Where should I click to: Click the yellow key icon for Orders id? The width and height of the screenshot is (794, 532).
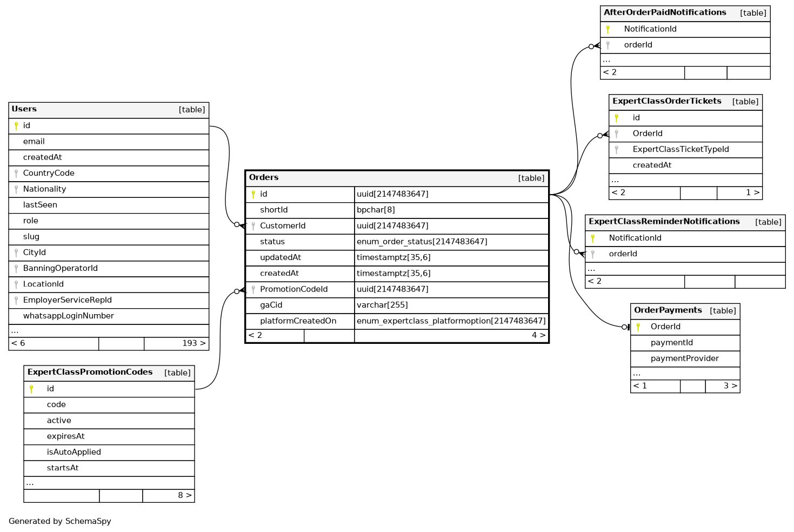click(x=253, y=195)
